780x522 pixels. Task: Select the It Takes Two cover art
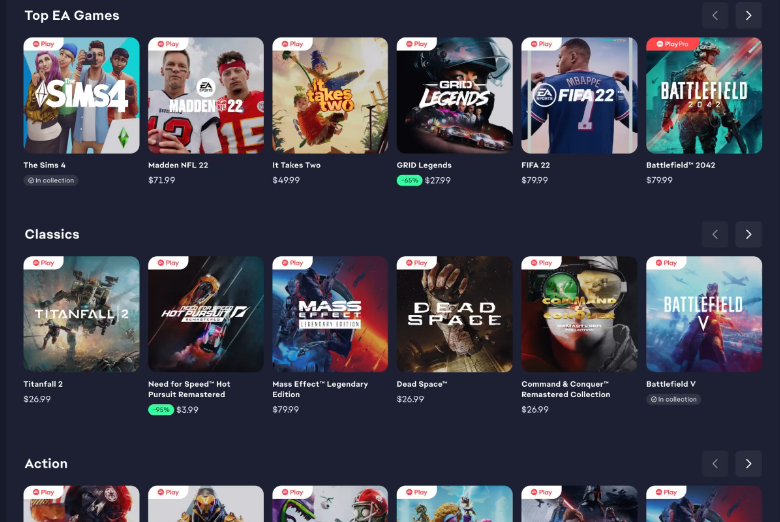point(330,96)
